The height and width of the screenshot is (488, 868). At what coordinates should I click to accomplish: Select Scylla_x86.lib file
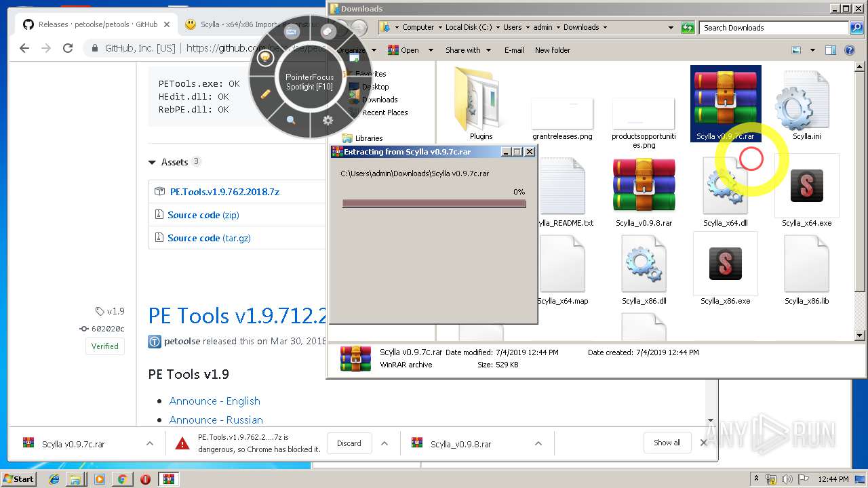[807, 270]
